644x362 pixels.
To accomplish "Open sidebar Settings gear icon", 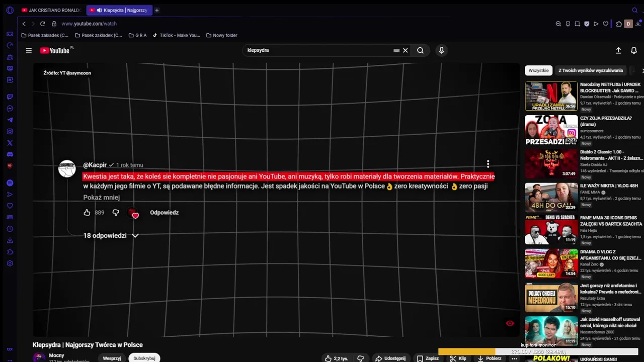I will (x=10, y=263).
